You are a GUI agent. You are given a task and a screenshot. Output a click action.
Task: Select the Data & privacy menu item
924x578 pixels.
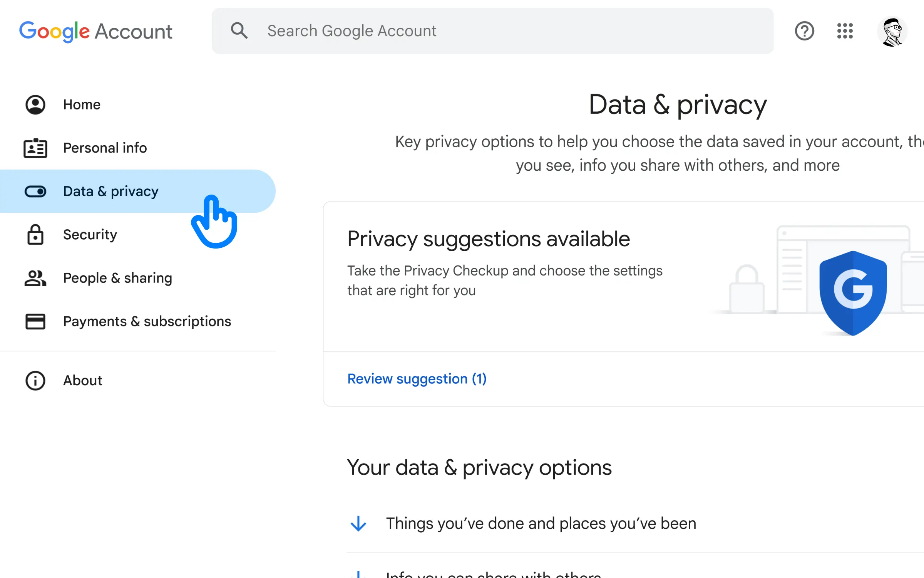110,191
